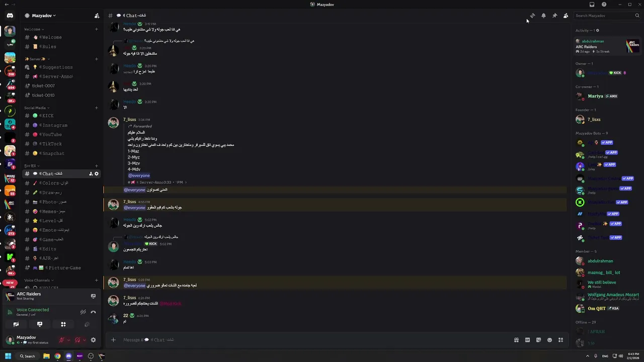
Task: Switch to the Rules channel
Action: [x=49, y=47]
